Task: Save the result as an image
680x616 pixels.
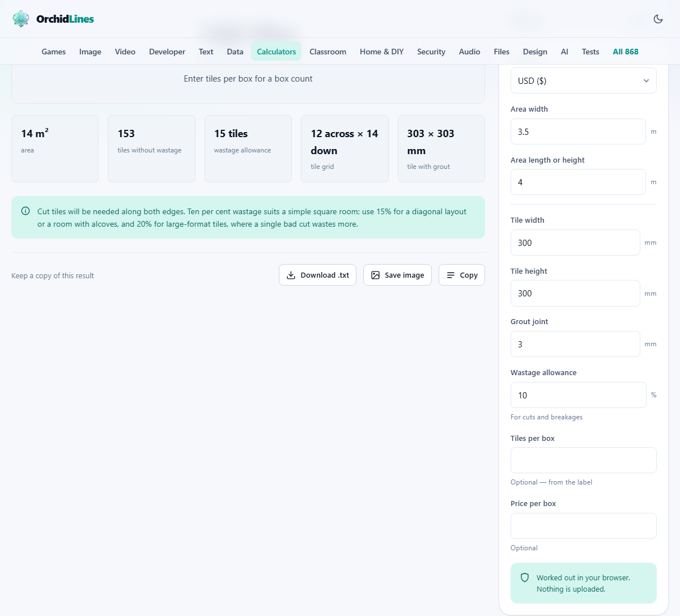Action: point(397,275)
